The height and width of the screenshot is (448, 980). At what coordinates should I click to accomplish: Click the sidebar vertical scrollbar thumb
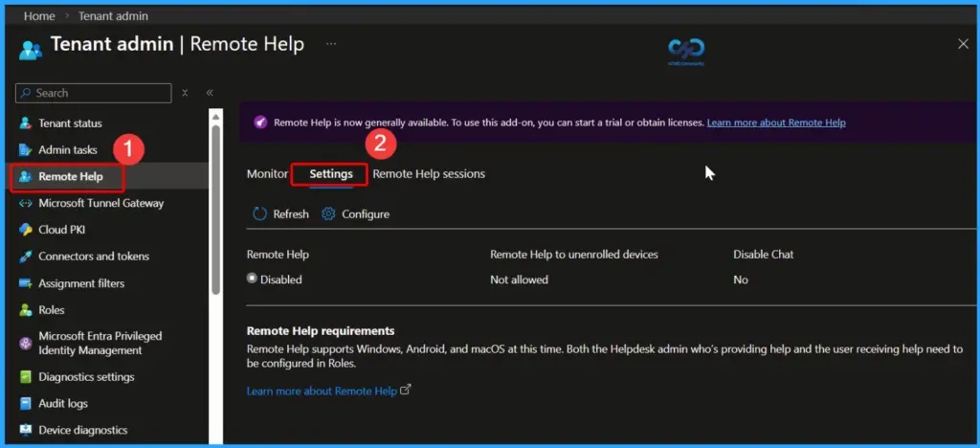pyautogui.click(x=215, y=210)
